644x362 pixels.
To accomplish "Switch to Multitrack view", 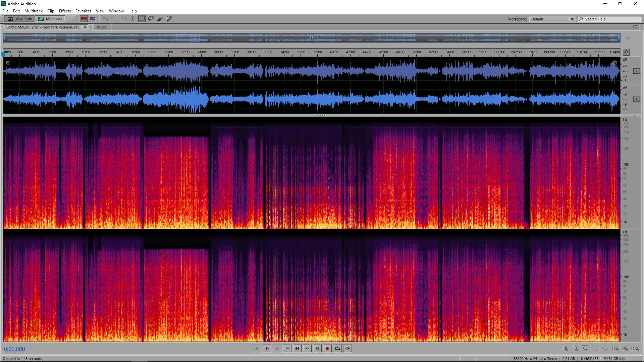I will tap(50, 19).
